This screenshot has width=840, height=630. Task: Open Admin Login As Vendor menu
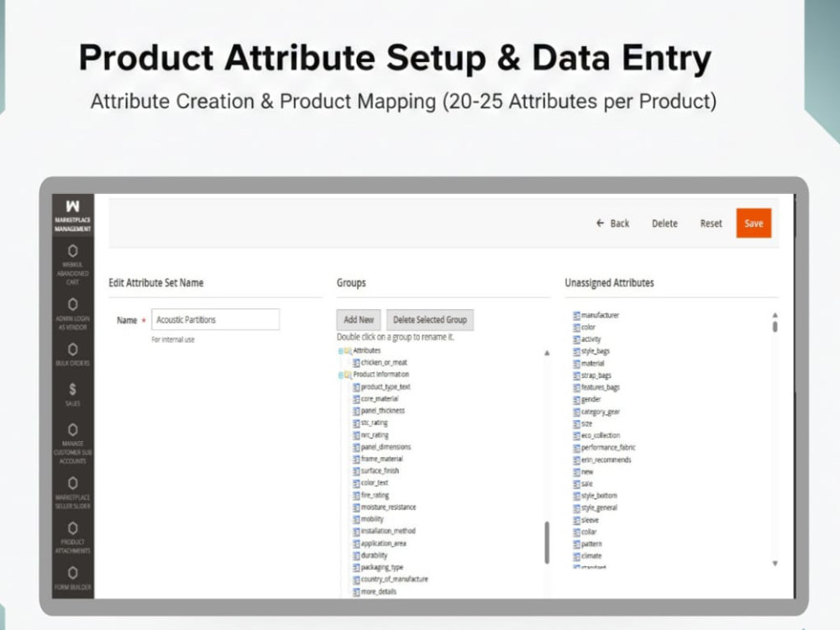click(73, 314)
